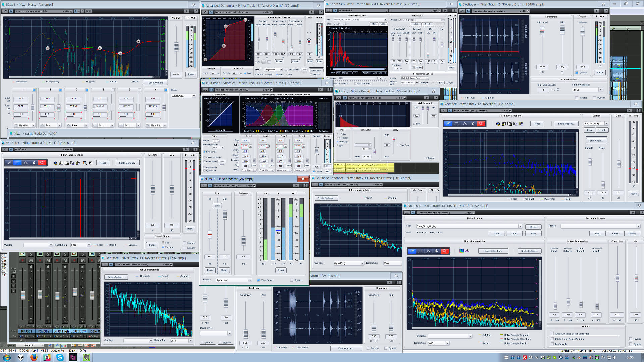644x362 pixels.
Task: Select the hand move tool in FFT Filter
Action: (x=34, y=163)
